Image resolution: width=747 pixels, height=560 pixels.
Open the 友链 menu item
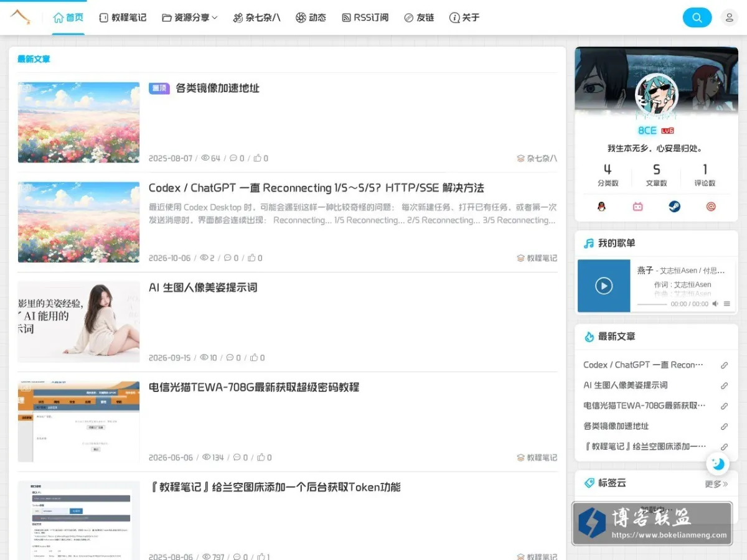419,17
